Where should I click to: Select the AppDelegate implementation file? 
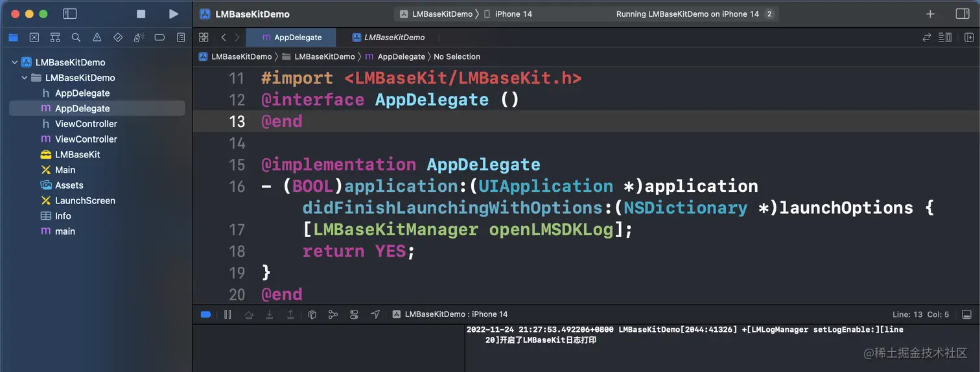click(97, 108)
